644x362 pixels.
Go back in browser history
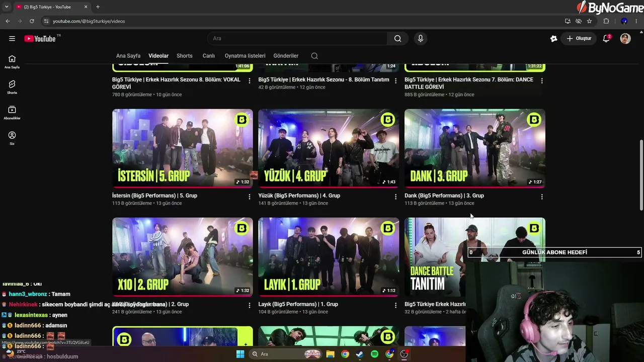[x=8, y=21]
